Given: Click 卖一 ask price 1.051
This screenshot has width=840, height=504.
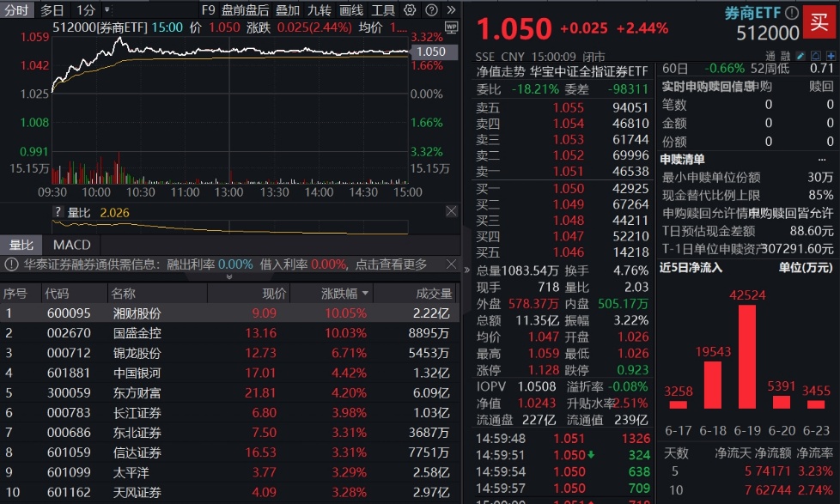Looking at the screenshot, I should [568, 172].
